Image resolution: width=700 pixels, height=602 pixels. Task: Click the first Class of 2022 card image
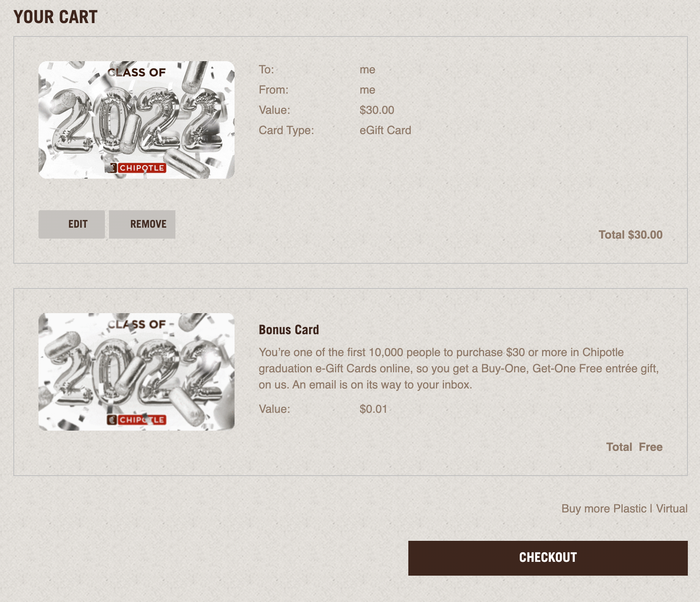point(136,119)
